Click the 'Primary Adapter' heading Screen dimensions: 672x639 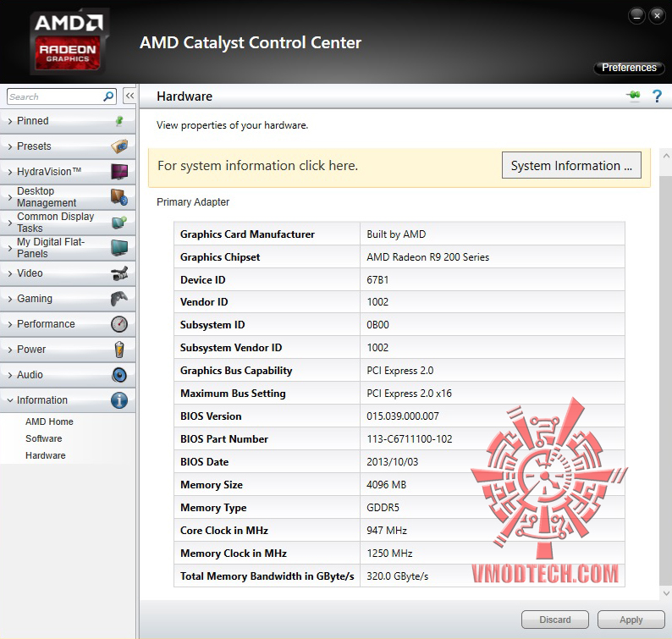(x=193, y=202)
